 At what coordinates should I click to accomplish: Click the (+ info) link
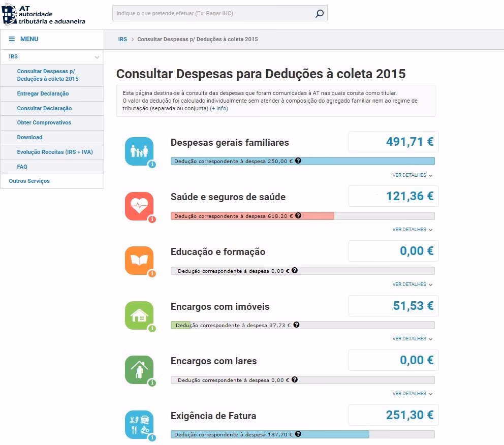point(219,109)
